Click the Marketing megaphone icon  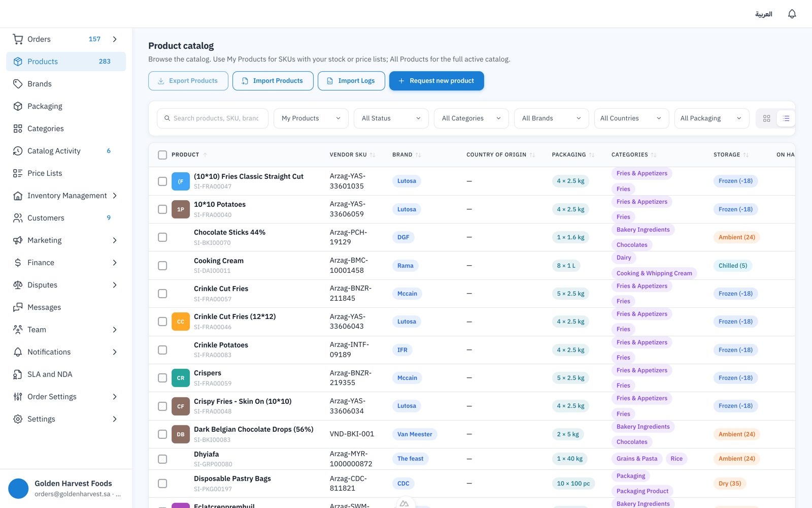[18, 240]
